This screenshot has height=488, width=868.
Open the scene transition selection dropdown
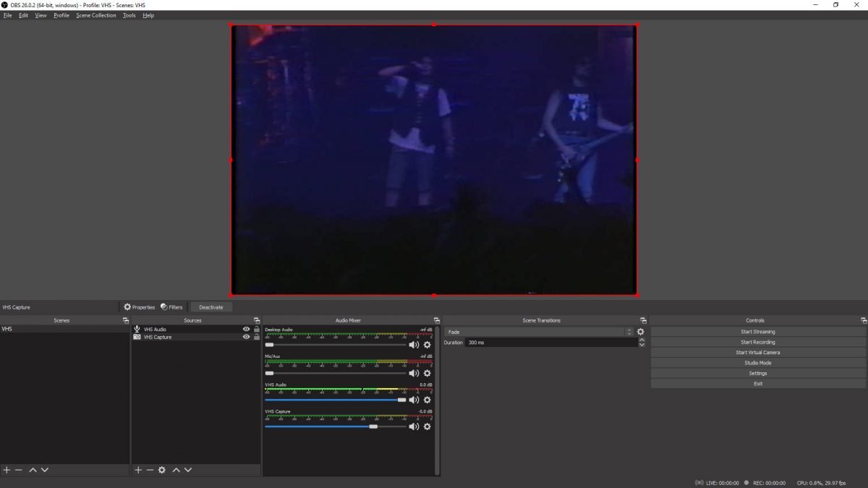(x=628, y=331)
